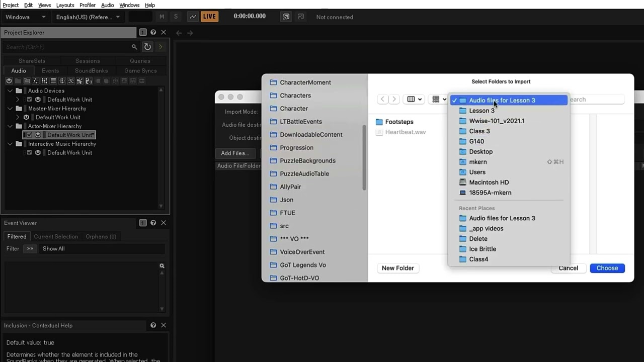The width and height of the screenshot is (644, 362).
Task: Click the Work Unit icon in Project Explorer toolbar
Action: click(x=9, y=81)
